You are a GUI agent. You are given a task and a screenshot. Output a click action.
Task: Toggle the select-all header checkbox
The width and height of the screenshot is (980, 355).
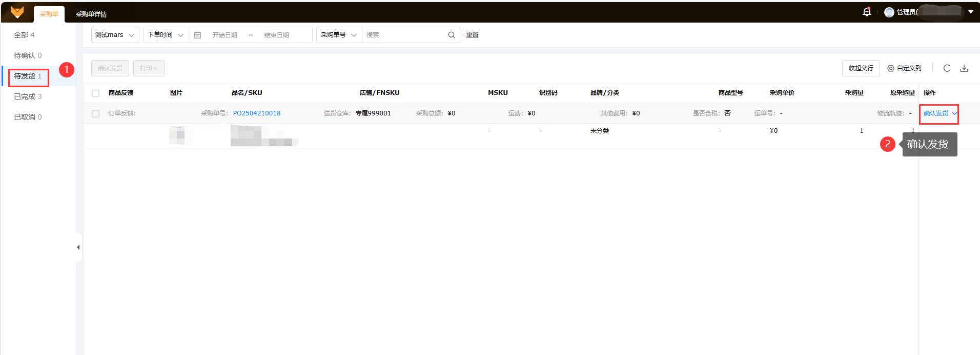coord(96,93)
